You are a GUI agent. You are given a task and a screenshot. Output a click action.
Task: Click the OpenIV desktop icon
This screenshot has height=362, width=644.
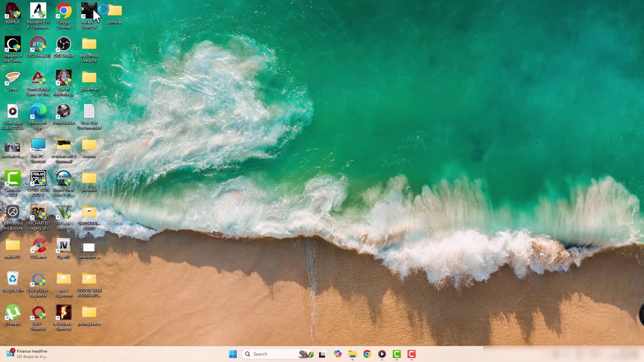pyautogui.click(x=63, y=246)
